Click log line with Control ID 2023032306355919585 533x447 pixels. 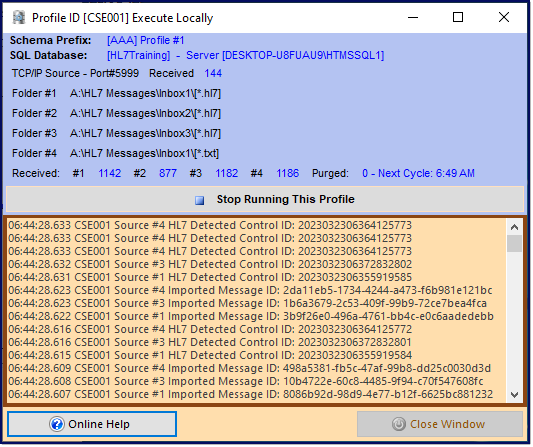click(210, 277)
